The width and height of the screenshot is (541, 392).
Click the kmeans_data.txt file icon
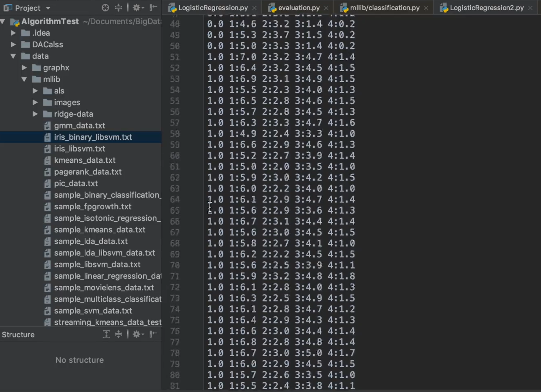click(x=47, y=160)
